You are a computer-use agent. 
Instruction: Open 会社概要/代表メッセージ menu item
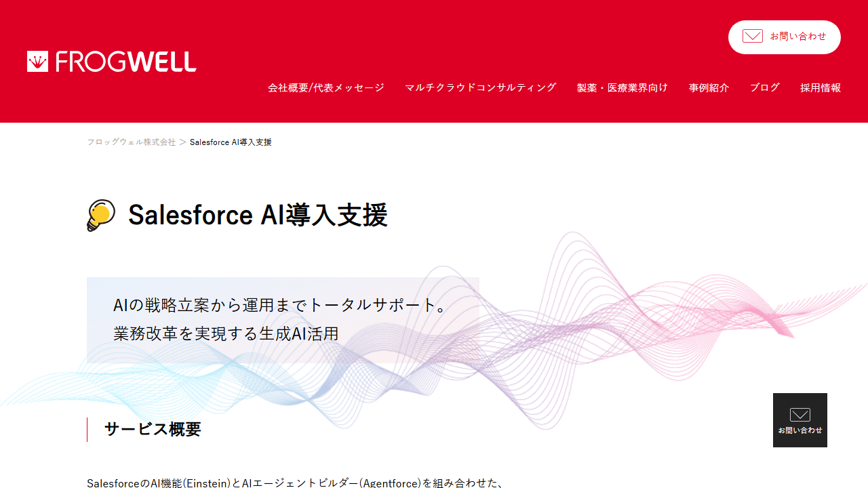[326, 87]
